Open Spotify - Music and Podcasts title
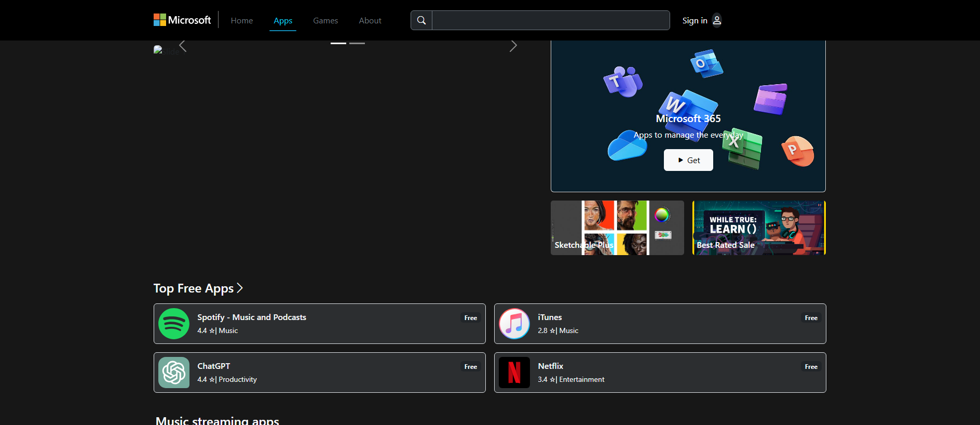This screenshot has height=425, width=980. 252,317
